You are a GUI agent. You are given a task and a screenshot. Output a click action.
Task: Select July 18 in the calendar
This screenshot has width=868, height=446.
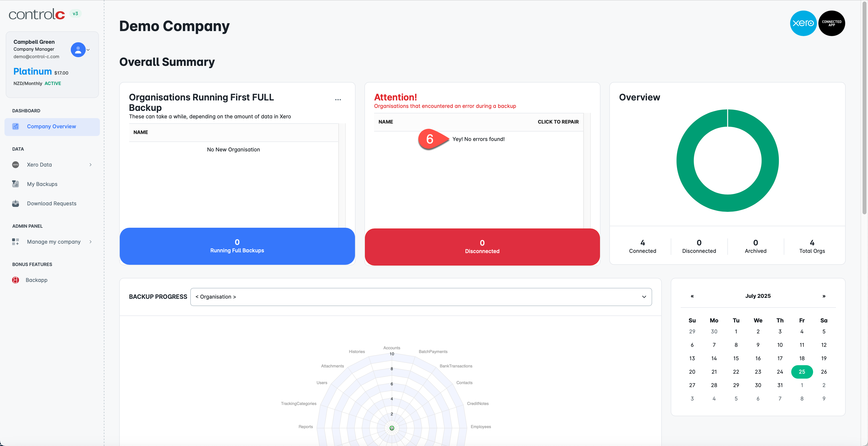pos(802,358)
